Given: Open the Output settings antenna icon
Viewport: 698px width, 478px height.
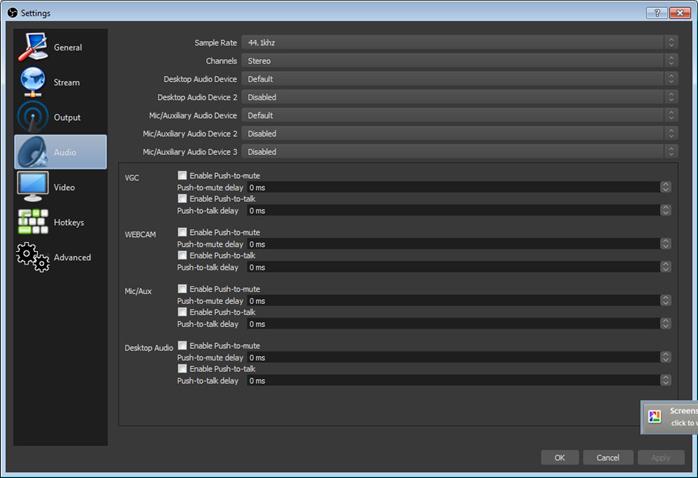Looking at the screenshot, I should tap(33, 117).
